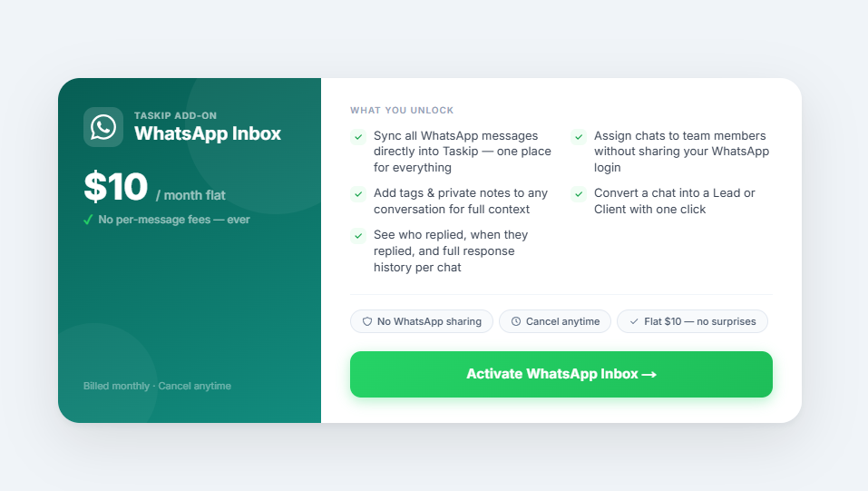
Task: Click the $10 price text
Action: coord(115,187)
